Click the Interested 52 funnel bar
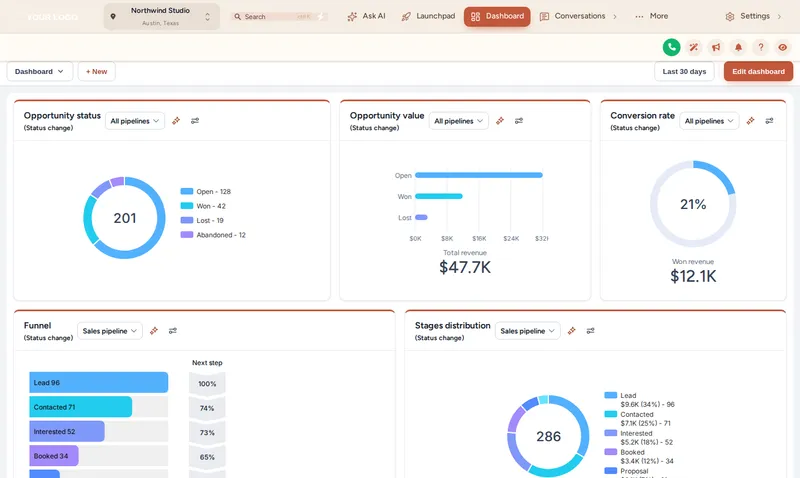 point(67,432)
